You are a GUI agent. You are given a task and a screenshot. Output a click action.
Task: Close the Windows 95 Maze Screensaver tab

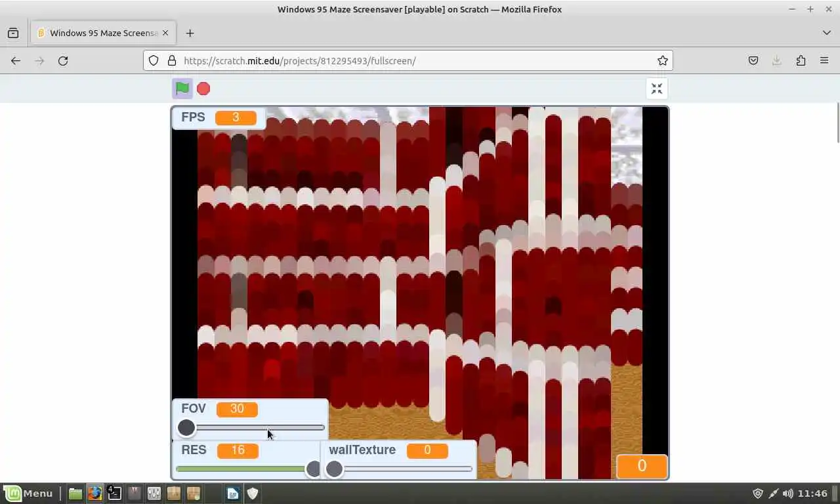click(165, 33)
